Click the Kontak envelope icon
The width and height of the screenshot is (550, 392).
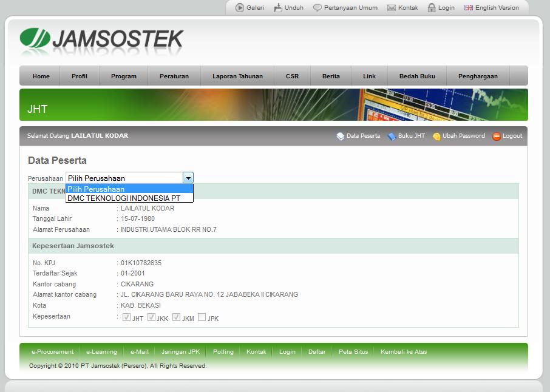(392, 8)
